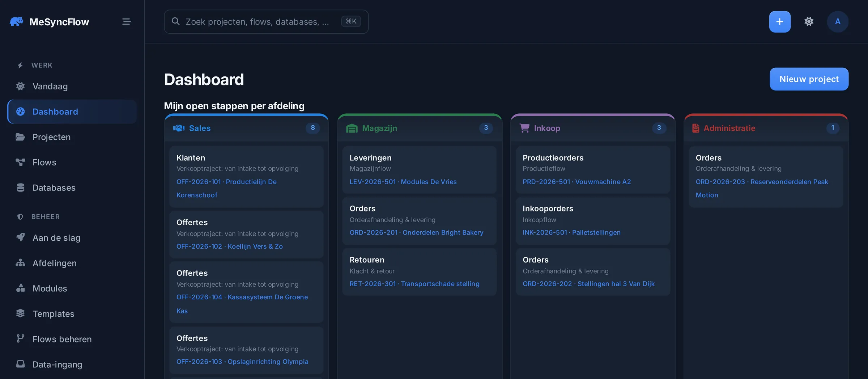Click the Nieuw project button
This screenshot has width=868, height=379.
(x=809, y=79)
